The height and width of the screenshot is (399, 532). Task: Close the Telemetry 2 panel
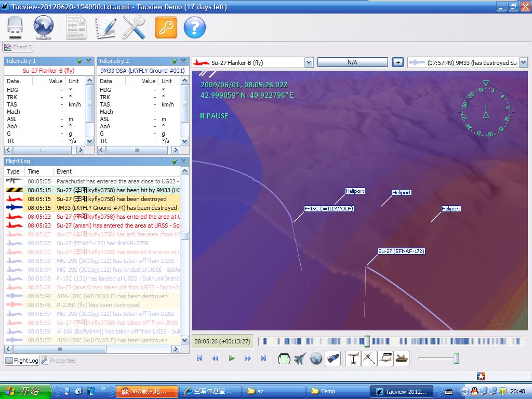(183, 61)
